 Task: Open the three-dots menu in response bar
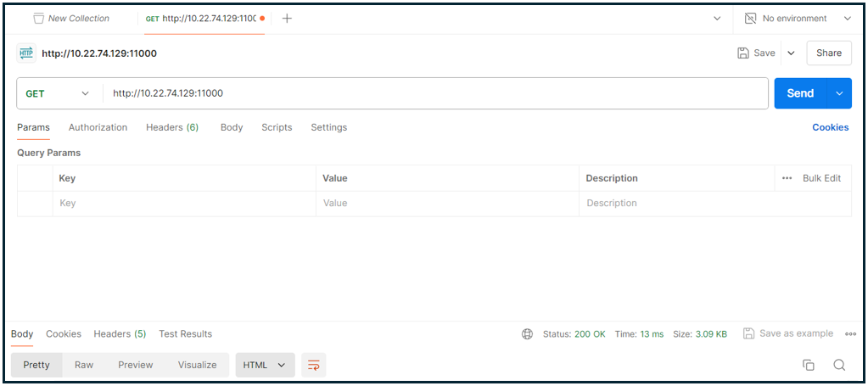(x=850, y=334)
